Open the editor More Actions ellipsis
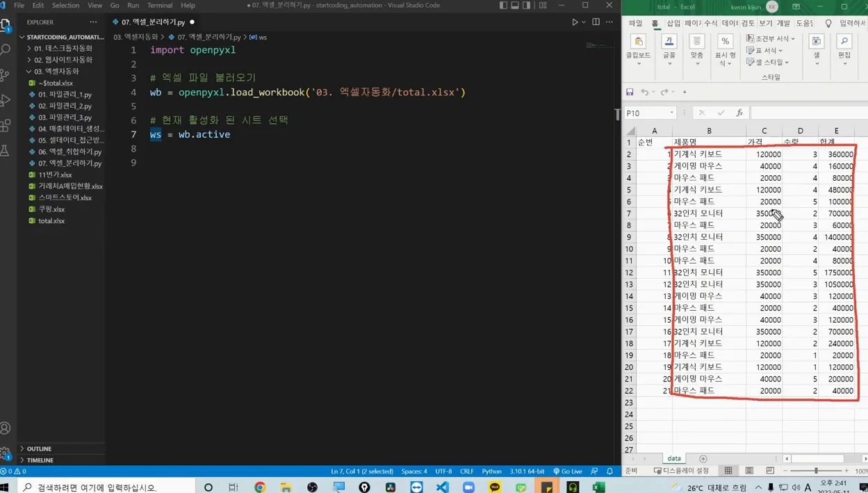Viewport: 868px width, 493px height. (609, 22)
